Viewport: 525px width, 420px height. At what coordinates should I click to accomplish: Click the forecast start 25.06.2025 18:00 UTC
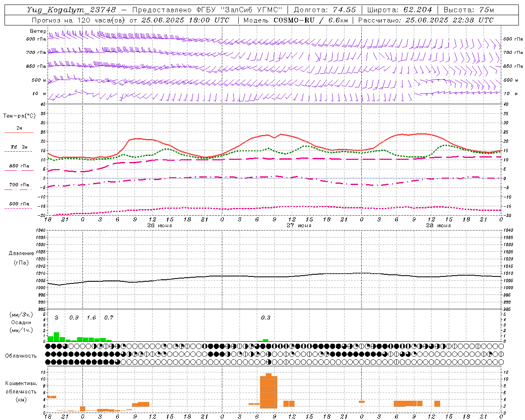point(185,20)
